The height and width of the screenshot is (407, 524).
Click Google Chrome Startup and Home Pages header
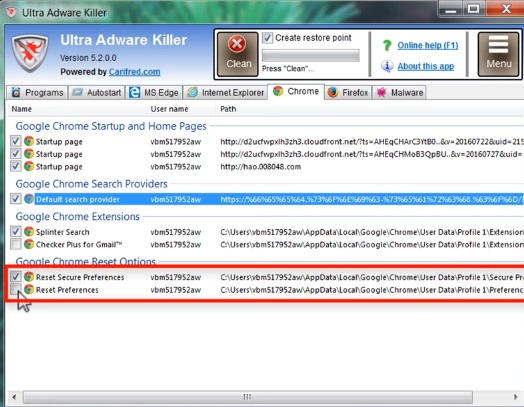(111, 126)
